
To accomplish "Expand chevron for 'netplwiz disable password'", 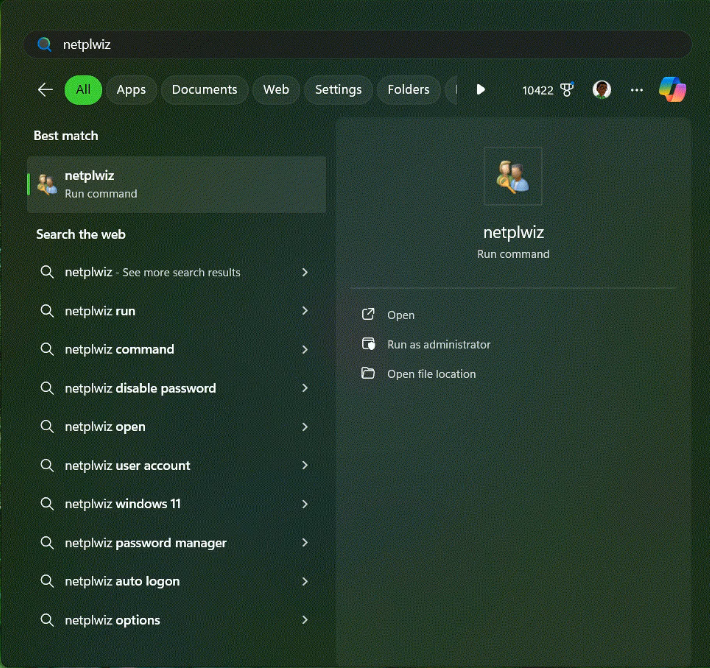I will (x=305, y=388).
